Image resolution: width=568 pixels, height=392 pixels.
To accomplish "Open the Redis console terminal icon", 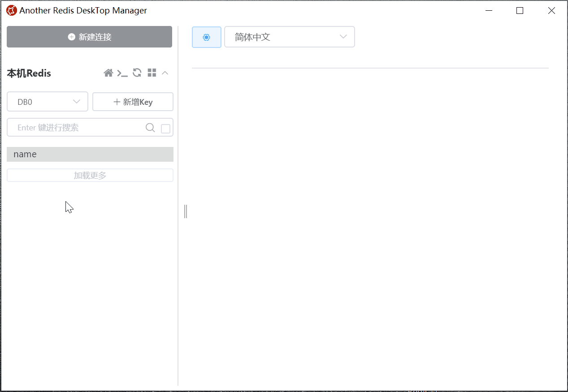I will pos(122,73).
